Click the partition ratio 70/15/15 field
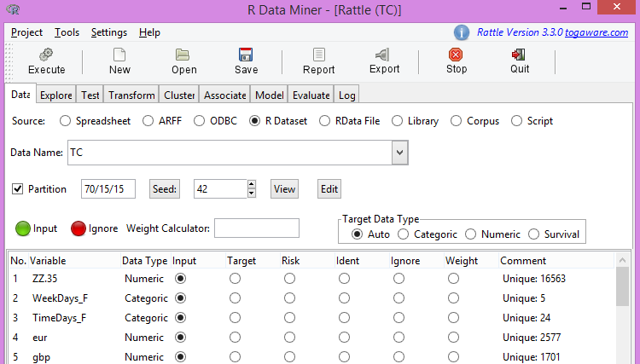Image resolution: width=640 pixels, height=364 pixels. pyautogui.click(x=108, y=188)
